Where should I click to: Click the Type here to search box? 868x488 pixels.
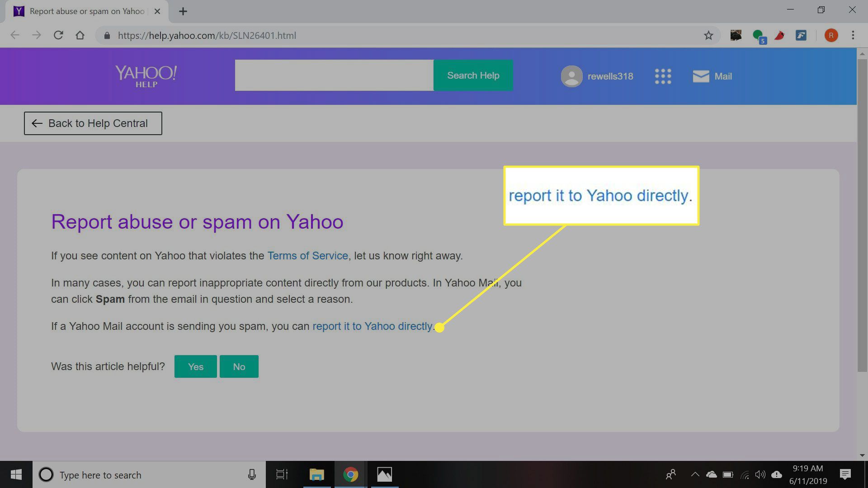coord(149,474)
